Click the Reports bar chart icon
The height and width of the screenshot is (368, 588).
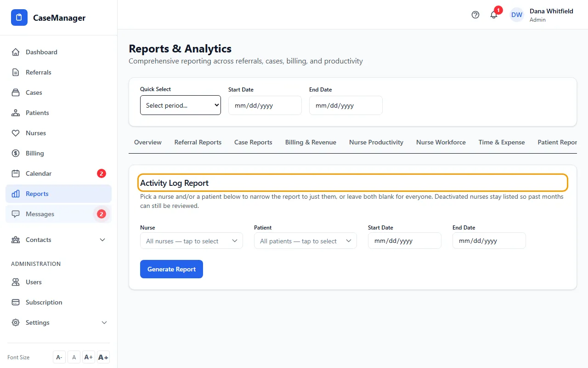click(16, 194)
